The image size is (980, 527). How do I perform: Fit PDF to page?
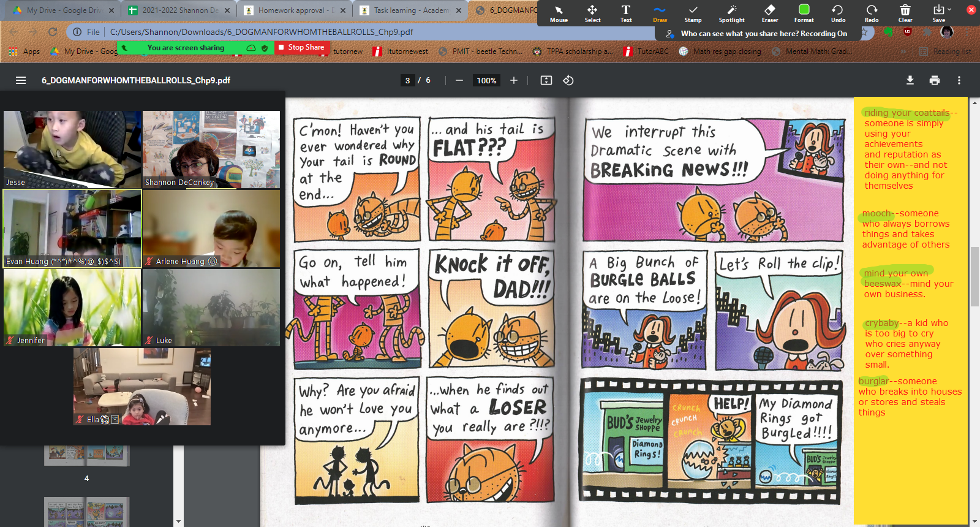(546, 80)
